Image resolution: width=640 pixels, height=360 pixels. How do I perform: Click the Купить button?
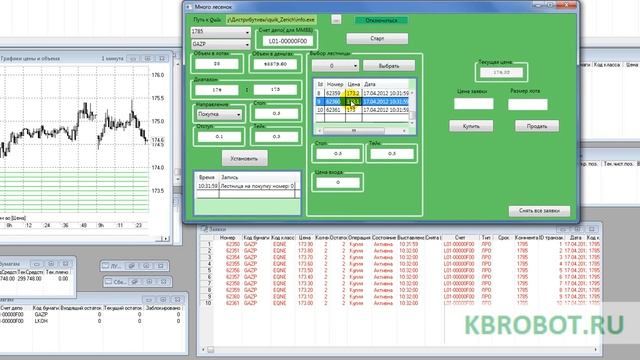[x=471, y=126]
